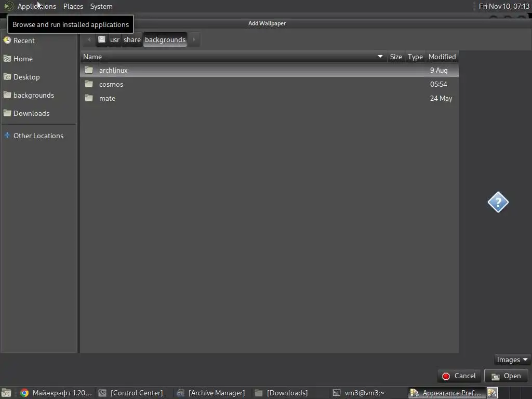Viewport: 532px width, 399px height.
Task: Navigate to usr in path bar
Action: (x=115, y=39)
